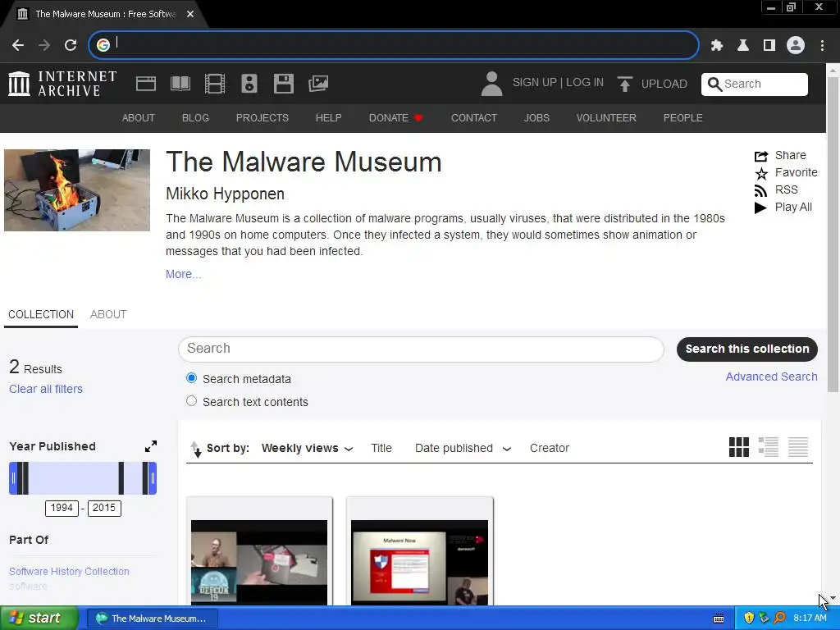Screen dimensions: 840x630
Task: Click the right year range slider handle
Action: (153, 478)
